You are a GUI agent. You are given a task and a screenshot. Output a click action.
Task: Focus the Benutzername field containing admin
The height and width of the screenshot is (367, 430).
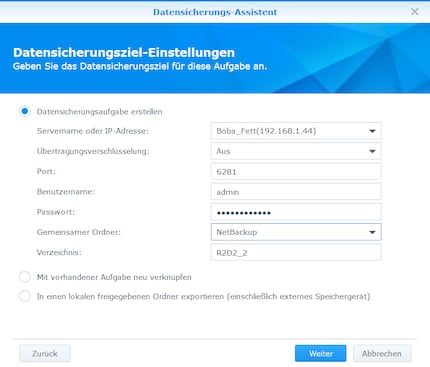[x=296, y=192]
